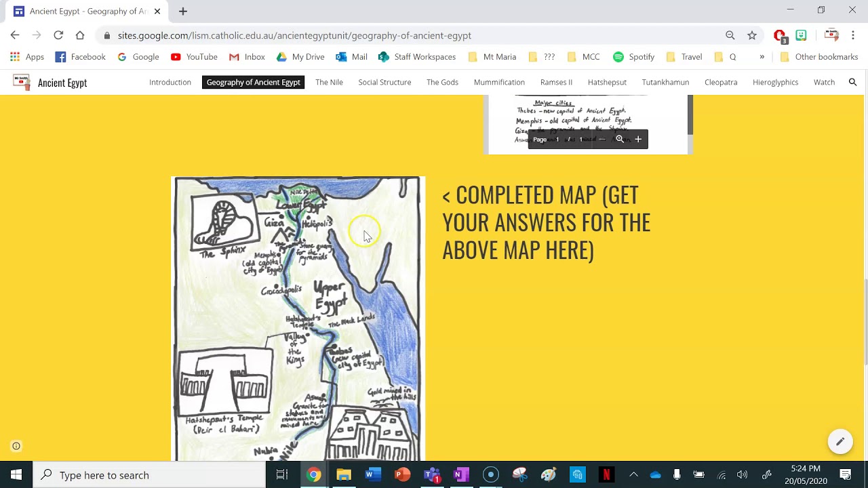The image size is (868, 488).
Task: Open The Gods page
Action: (442, 82)
